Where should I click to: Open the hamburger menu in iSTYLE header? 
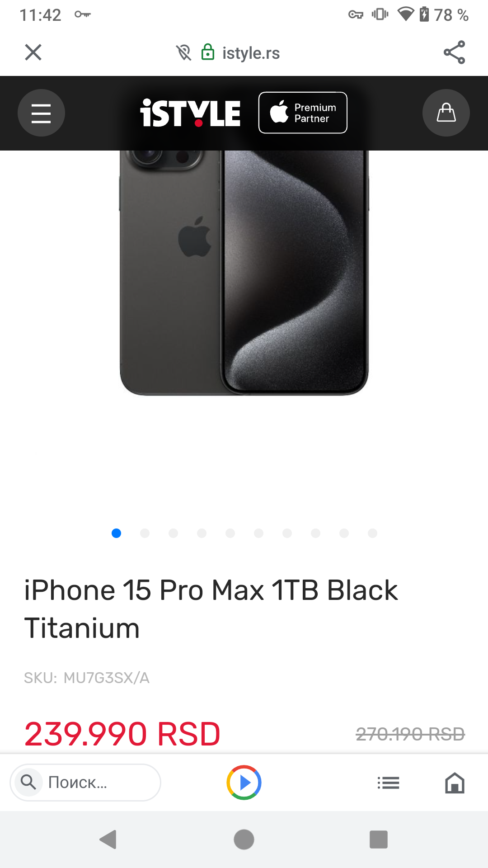tap(41, 113)
